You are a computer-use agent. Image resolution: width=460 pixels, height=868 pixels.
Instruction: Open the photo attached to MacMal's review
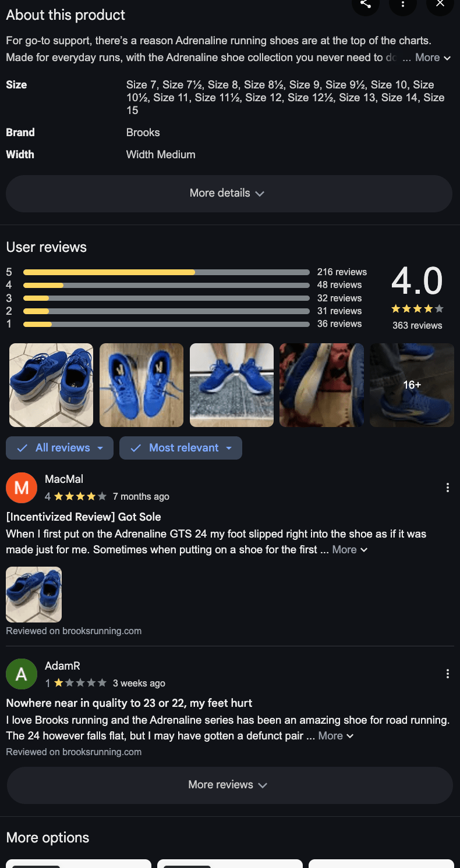tap(34, 595)
